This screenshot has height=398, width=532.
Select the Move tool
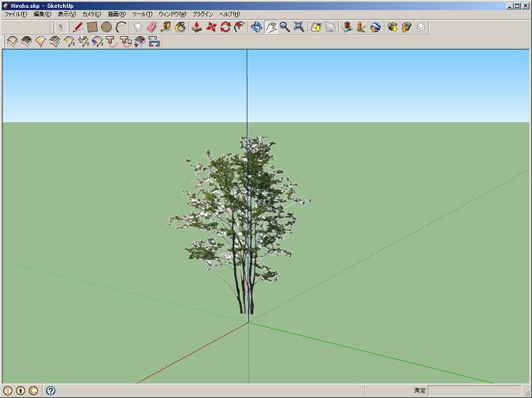pos(211,27)
